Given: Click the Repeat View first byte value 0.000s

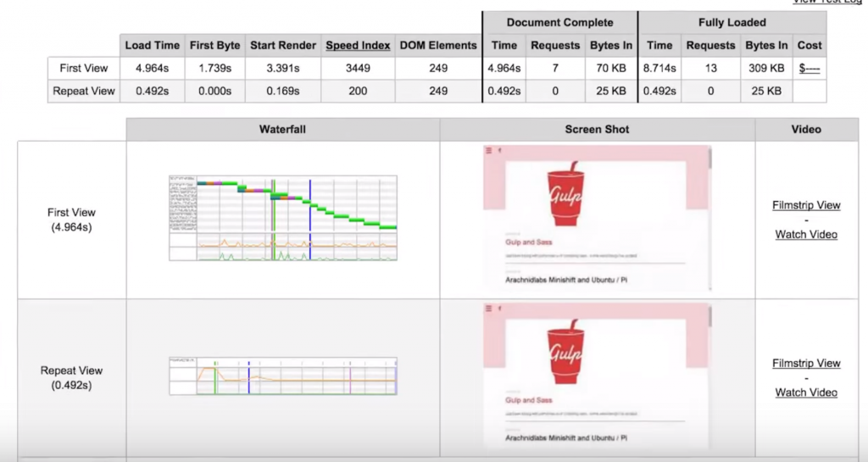Looking at the screenshot, I should point(214,92).
